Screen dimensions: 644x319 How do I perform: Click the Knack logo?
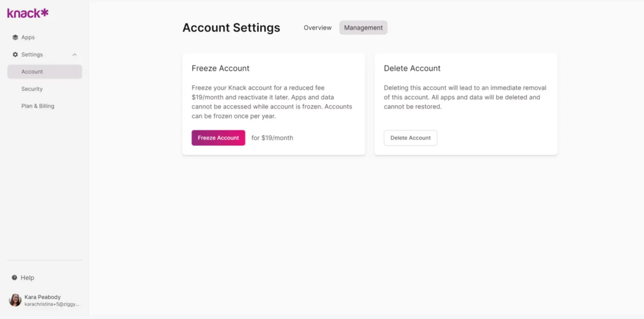[27, 12]
